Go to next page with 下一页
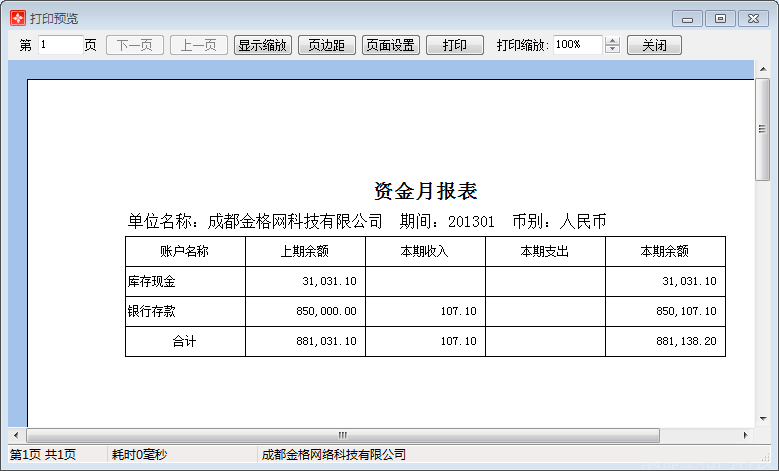Viewport: 779px width, 471px height. (134, 45)
